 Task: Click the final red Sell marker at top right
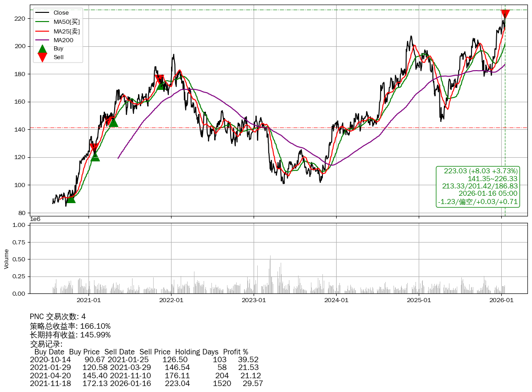505,14
